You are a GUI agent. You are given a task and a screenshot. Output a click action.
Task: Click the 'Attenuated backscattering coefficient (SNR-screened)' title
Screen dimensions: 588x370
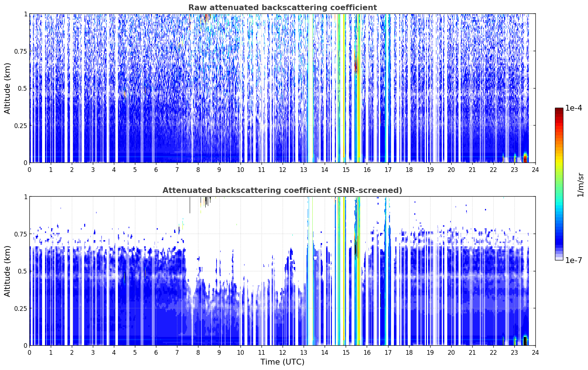pyautogui.click(x=282, y=190)
